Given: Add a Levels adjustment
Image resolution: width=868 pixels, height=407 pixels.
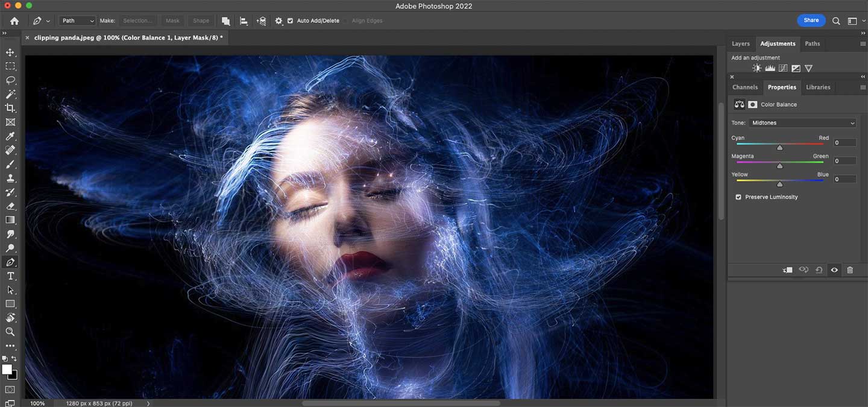Looking at the screenshot, I should tap(770, 68).
